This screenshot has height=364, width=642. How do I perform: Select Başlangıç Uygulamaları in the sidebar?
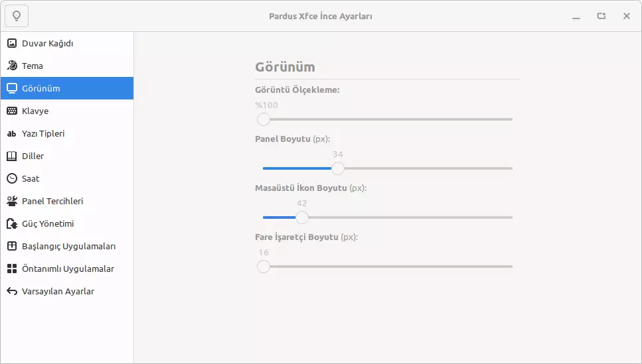[x=68, y=246]
